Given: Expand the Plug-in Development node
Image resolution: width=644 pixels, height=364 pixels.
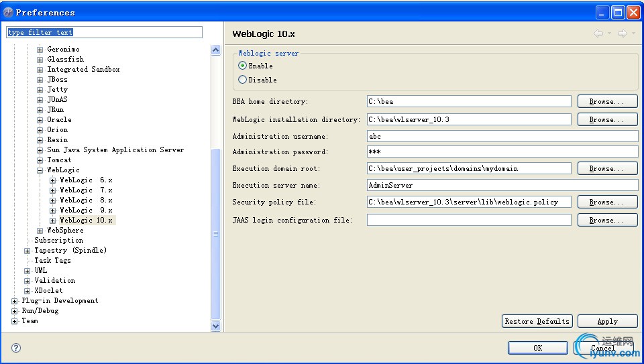Looking at the screenshot, I should (14, 301).
